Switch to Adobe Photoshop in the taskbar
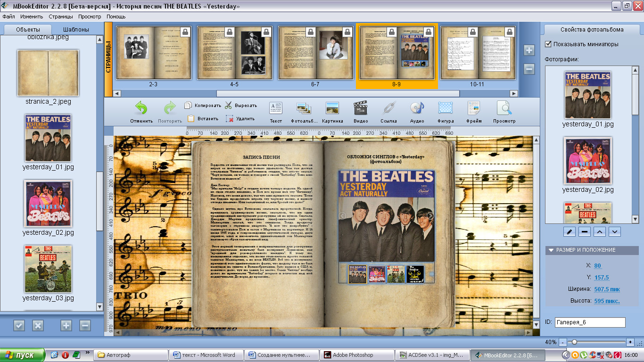The height and width of the screenshot is (362, 644). point(356,355)
